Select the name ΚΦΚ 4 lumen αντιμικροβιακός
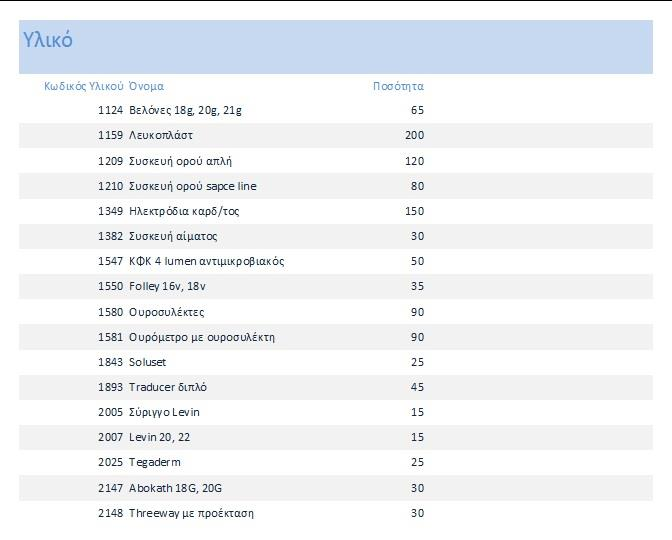Viewport: 672px width, 540px height. pos(207,261)
